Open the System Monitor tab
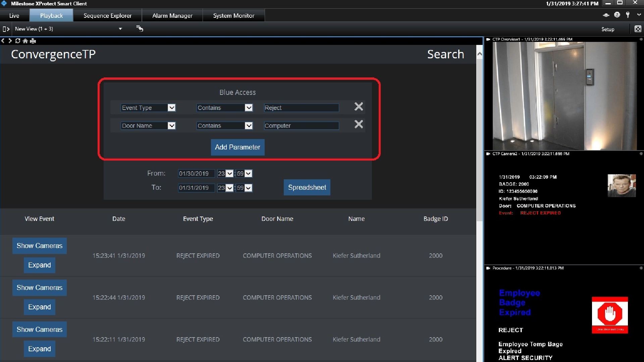The width and height of the screenshot is (644, 362). coord(234,15)
